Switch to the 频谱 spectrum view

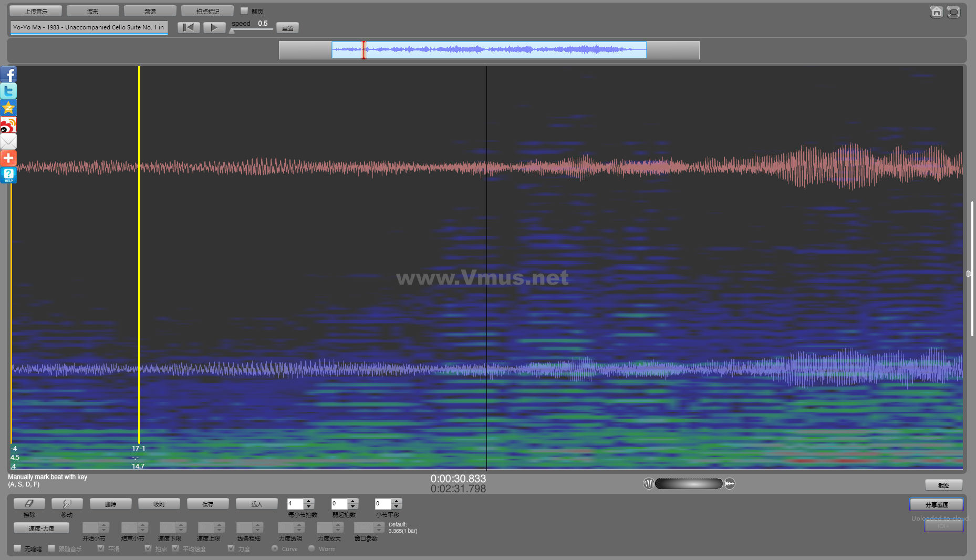click(x=150, y=11)
